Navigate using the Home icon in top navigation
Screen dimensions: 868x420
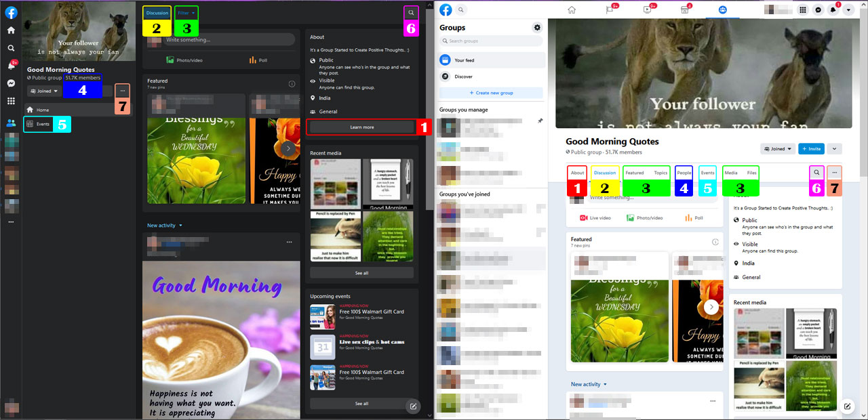pyautogui.click(x=572, y=9)
